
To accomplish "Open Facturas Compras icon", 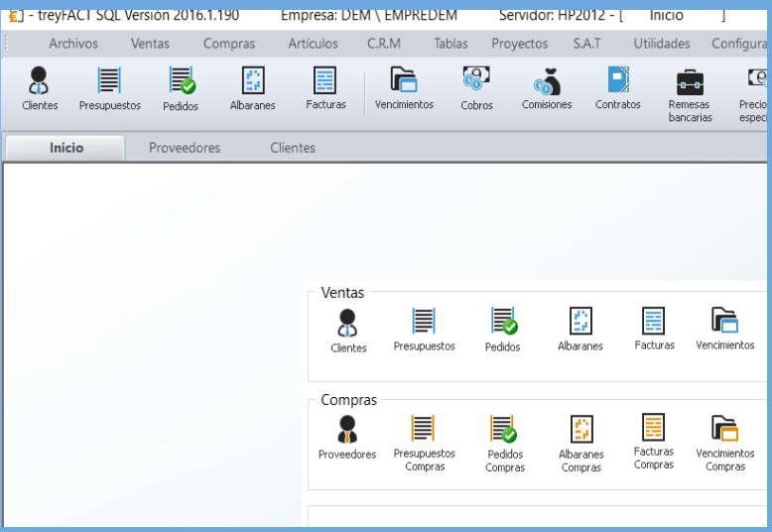I will (x=653, y=442).
